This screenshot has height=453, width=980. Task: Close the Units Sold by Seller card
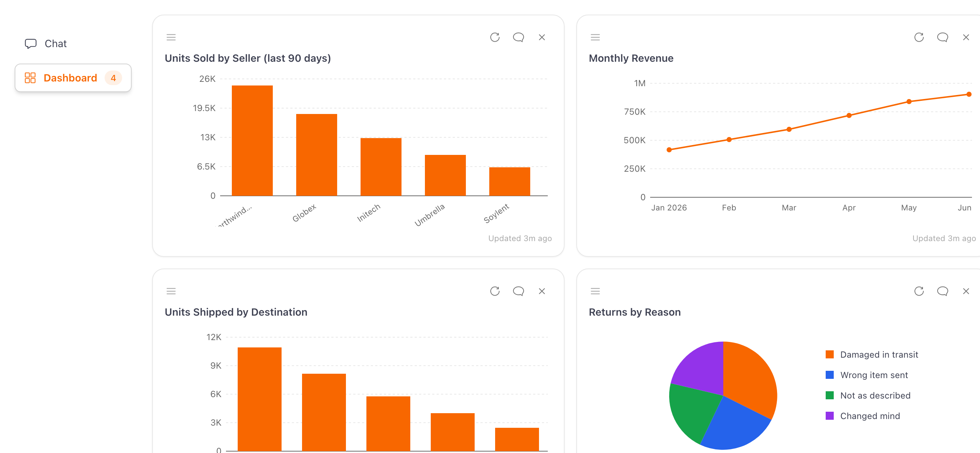click(542, 37)
